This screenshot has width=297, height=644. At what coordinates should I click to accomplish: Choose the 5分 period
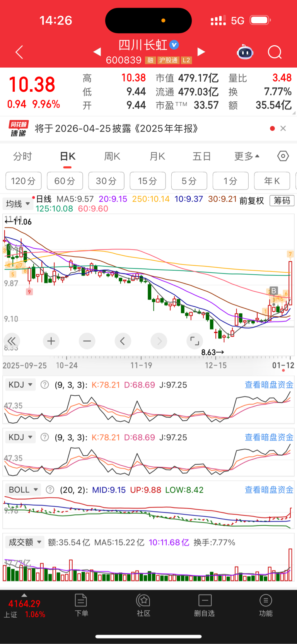click(x=189, y=181)
